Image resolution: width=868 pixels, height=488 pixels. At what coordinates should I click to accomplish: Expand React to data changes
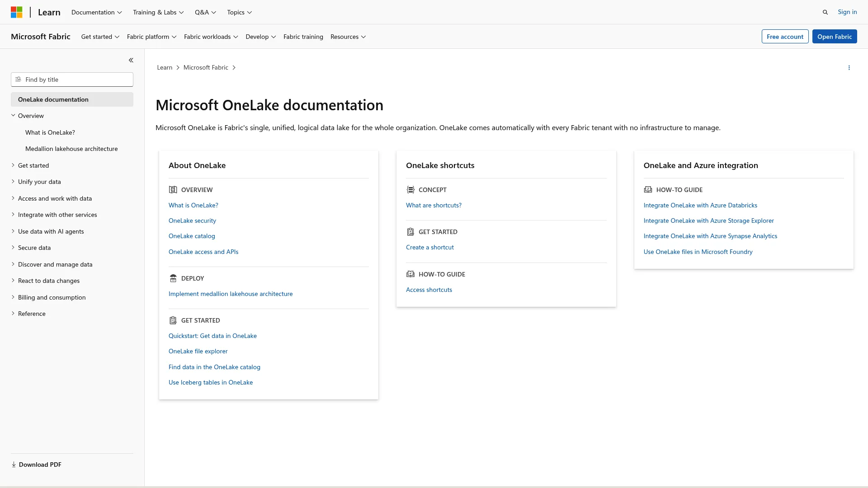point(13,281)
